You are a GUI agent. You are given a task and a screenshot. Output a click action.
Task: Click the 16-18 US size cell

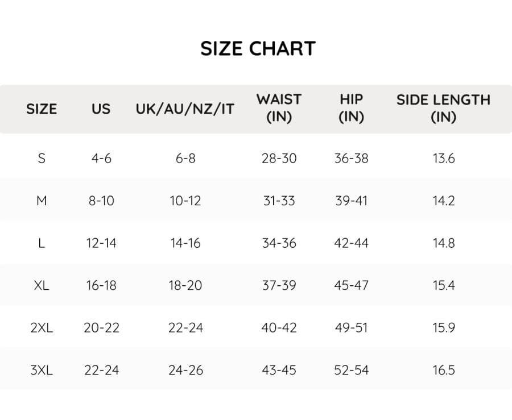(101, 285)
